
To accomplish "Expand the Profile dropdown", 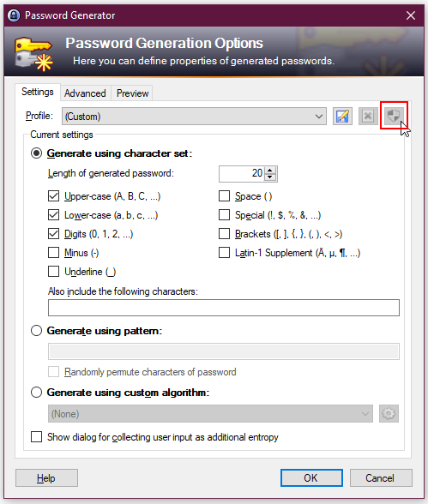I will [194, 117].
